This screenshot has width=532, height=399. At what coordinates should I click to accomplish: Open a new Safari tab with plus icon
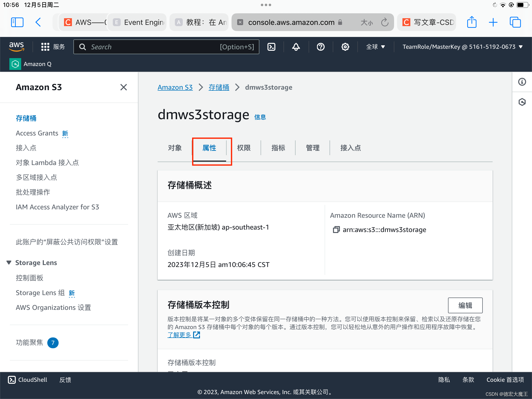[493, 22]
